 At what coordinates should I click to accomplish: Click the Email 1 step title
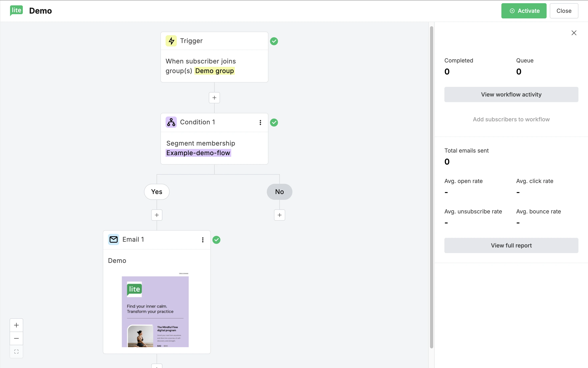click(x=133, y=239)
